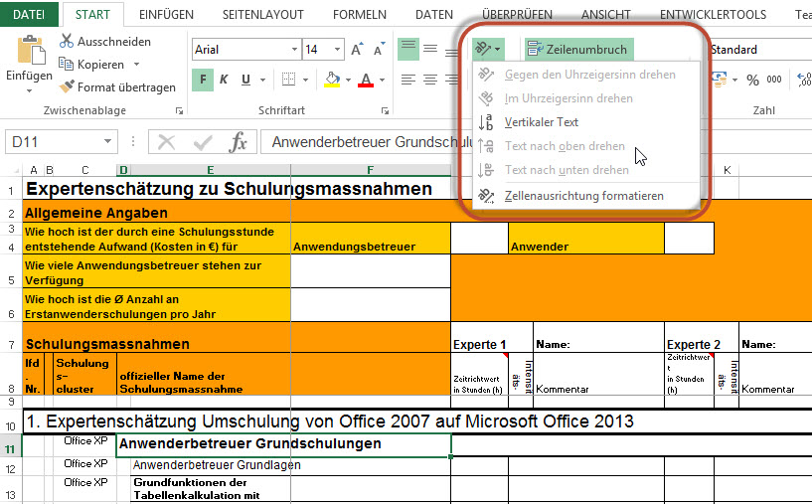Toggle italic formatting (K button)
Viewport: 812px width, 504px height.
pyautogui.click(x=227, y=80)
